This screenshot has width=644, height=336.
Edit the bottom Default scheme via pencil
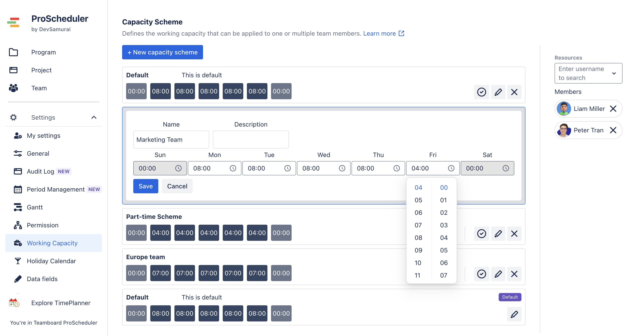coord(514,314)
